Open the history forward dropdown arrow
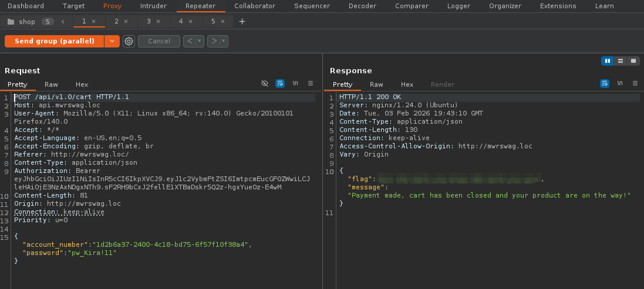The image size is (644, 289). pyautogui.click(x=223, y=41)
